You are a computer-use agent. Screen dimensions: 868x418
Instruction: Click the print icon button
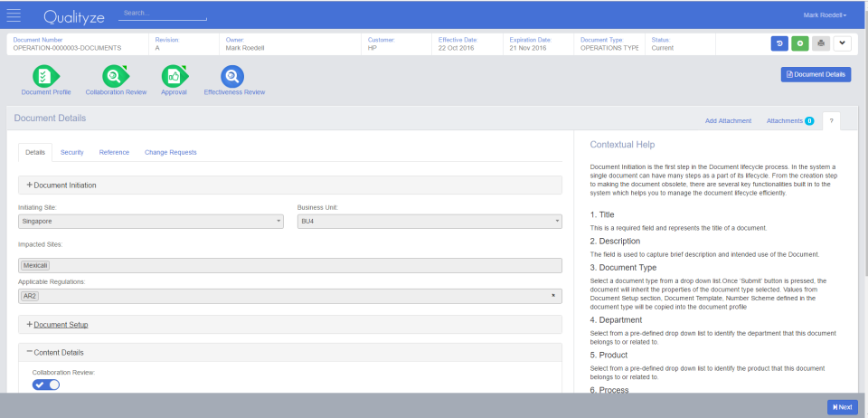(x=821, y=43)
